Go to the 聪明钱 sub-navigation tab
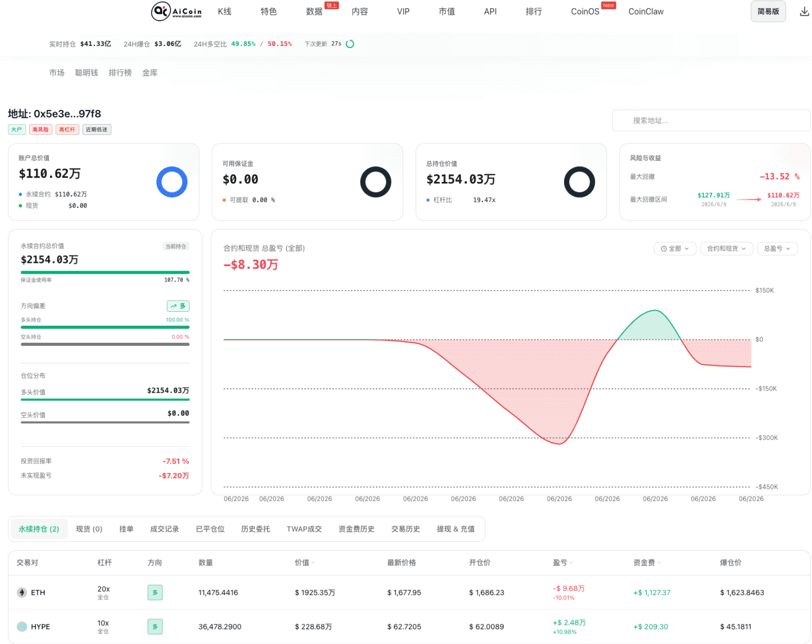The height and width of the screenshot is (644, 812). 87,73
